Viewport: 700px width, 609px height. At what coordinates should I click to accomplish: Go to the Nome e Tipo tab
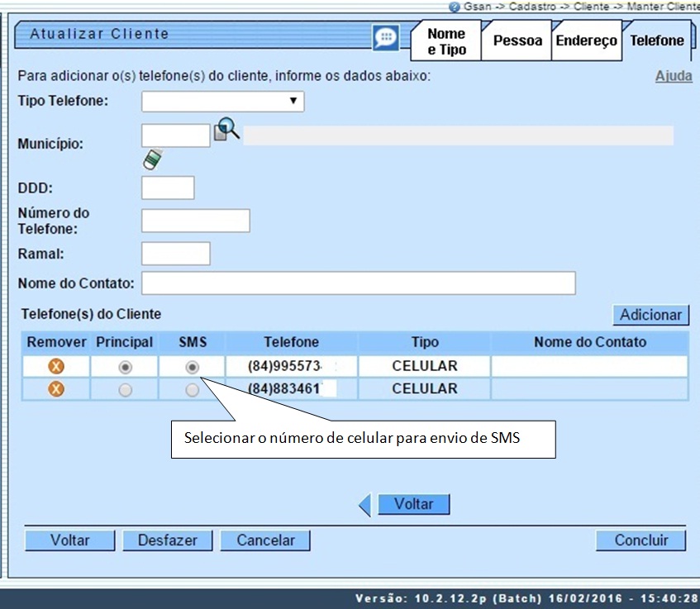point(445,36)
